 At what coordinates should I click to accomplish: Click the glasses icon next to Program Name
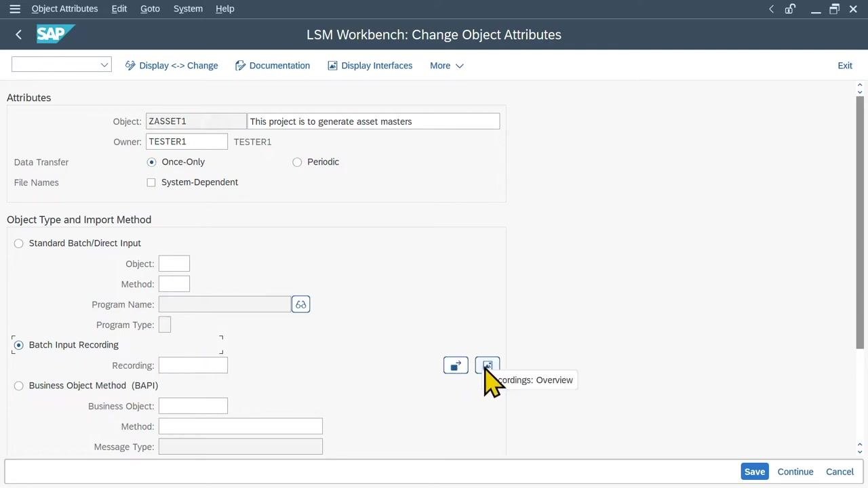pos(300,304)
